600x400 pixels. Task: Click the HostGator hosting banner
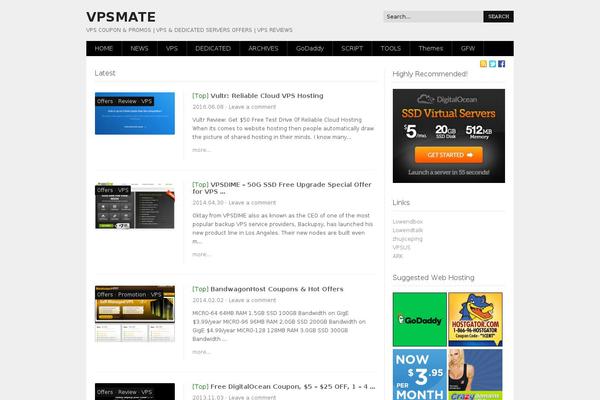click(x=475, y=320)
